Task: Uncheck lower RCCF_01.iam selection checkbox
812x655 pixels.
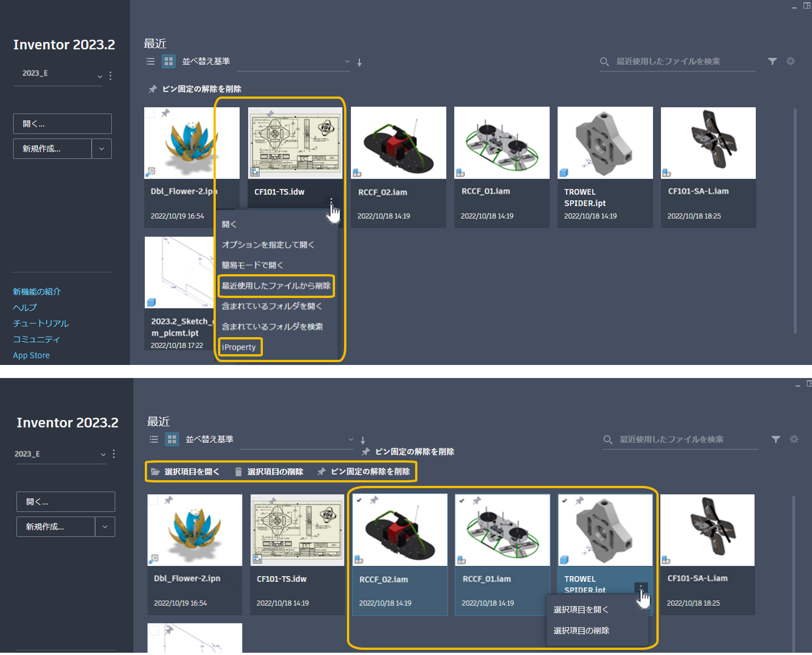Action: click(462, 500)
